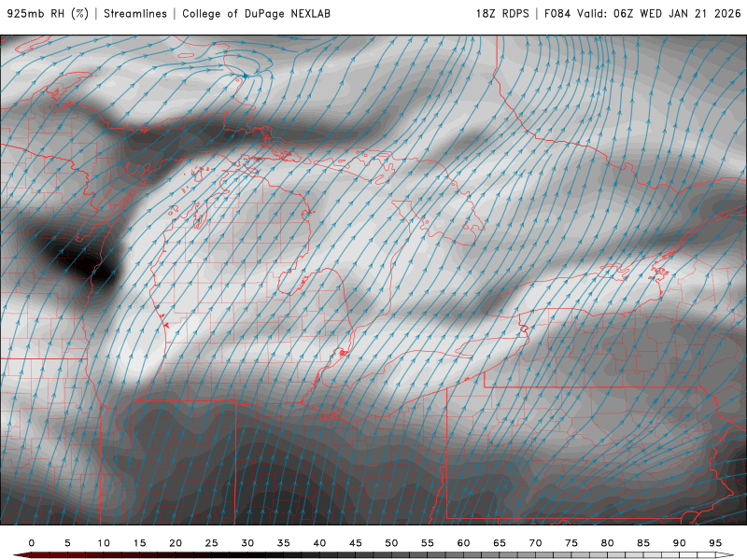This screenshot has height=560, width=747.
Task: Choose the '70' label on the colorbar
Action: (535, 543)
